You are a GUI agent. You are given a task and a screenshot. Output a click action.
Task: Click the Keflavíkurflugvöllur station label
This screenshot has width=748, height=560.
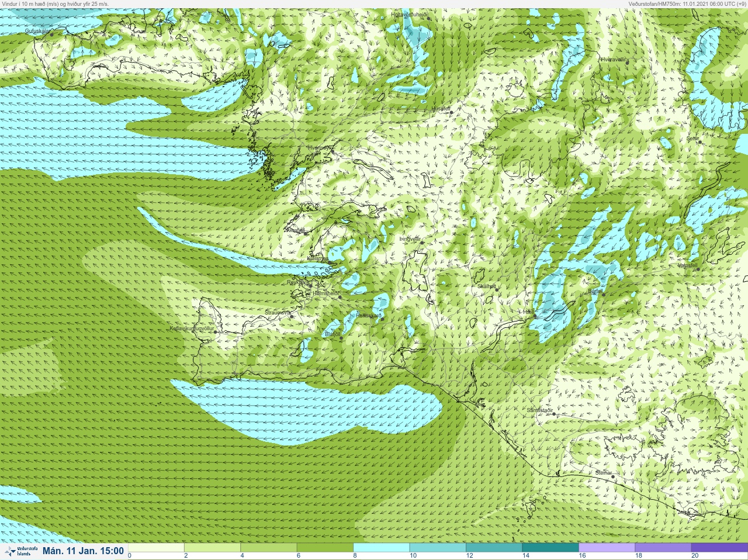(192, 329)
